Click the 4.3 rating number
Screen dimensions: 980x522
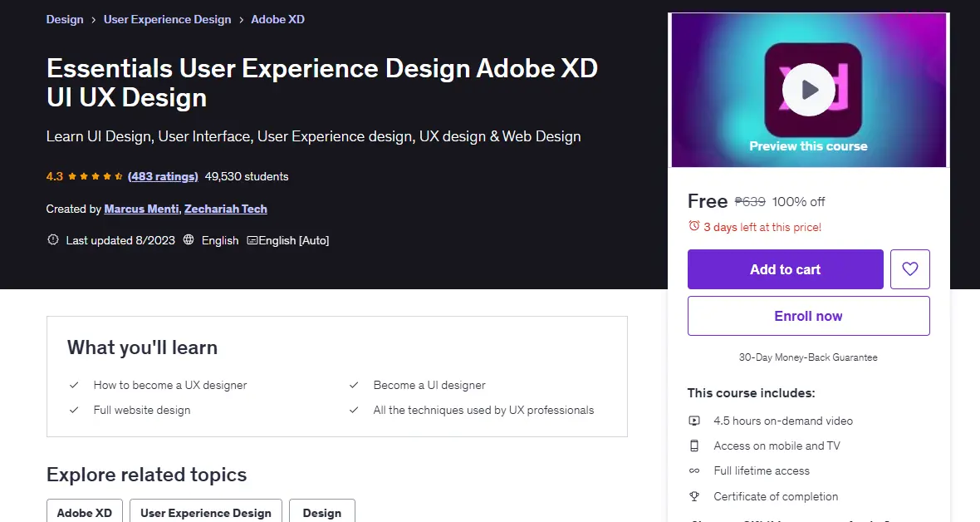coord(54,176)
